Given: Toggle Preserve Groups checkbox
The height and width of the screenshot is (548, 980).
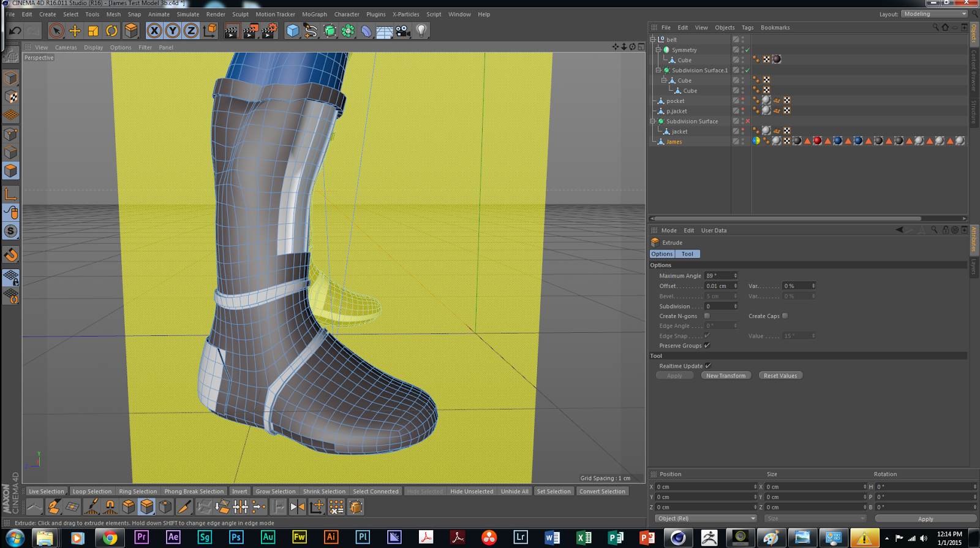Looking at the screenshot, I should 707,346.
